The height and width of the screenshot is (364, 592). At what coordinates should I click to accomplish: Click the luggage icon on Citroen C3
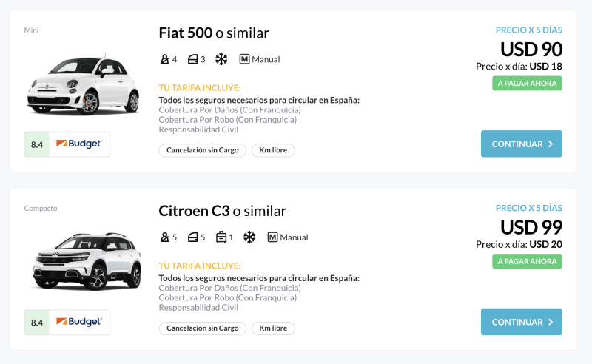coord(221,237)
